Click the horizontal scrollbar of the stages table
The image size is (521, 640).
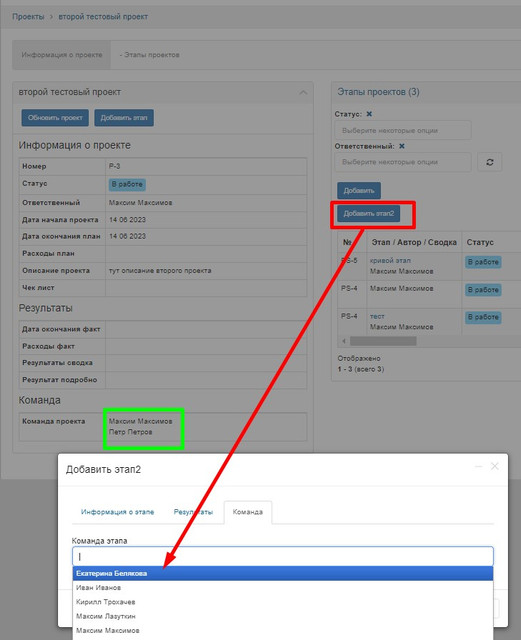point(383,341)
